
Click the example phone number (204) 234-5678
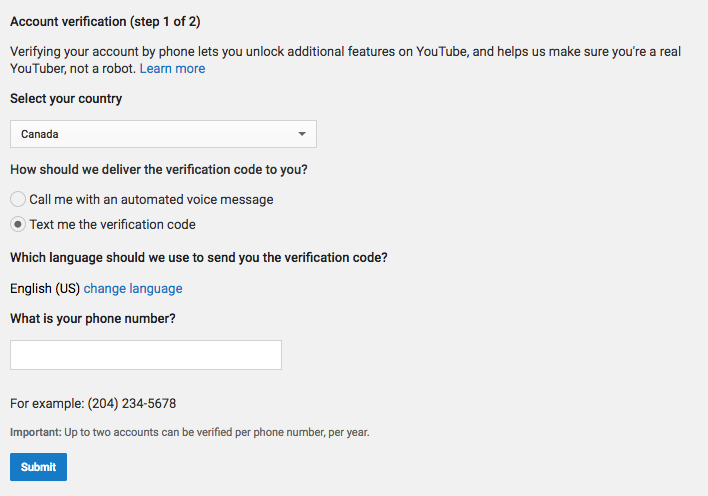point(132,403)
